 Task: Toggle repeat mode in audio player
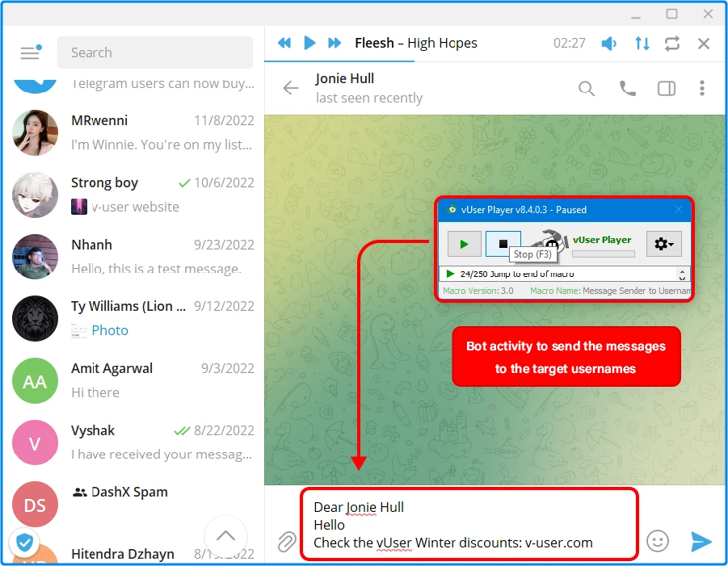pos(671,44)
